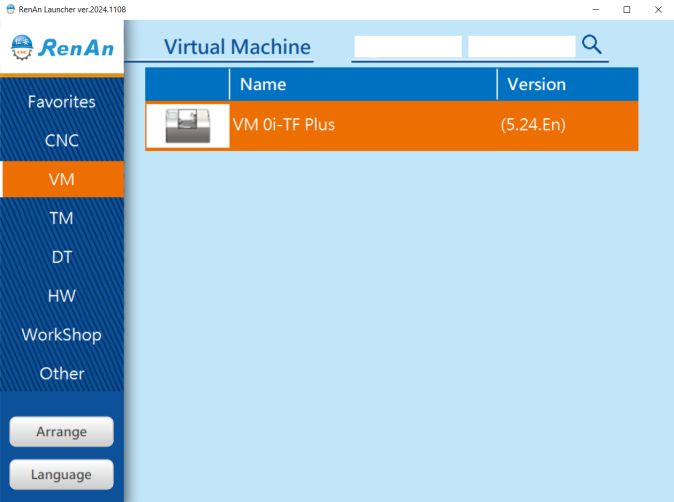Switch to the CNC category
This screenshot has width=674, height=502.
tap(62, 141)
